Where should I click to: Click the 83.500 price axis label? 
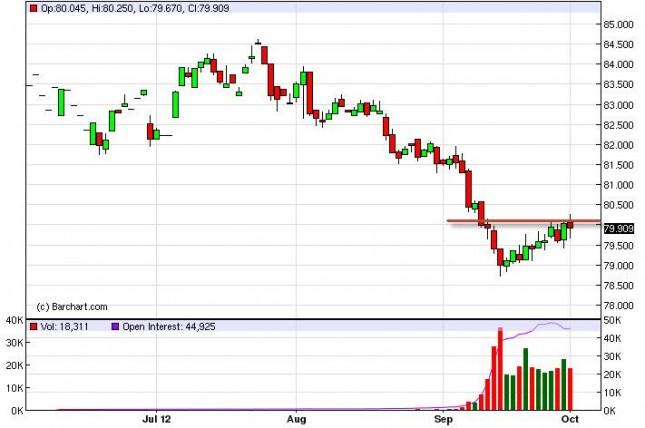pos(618,85)
